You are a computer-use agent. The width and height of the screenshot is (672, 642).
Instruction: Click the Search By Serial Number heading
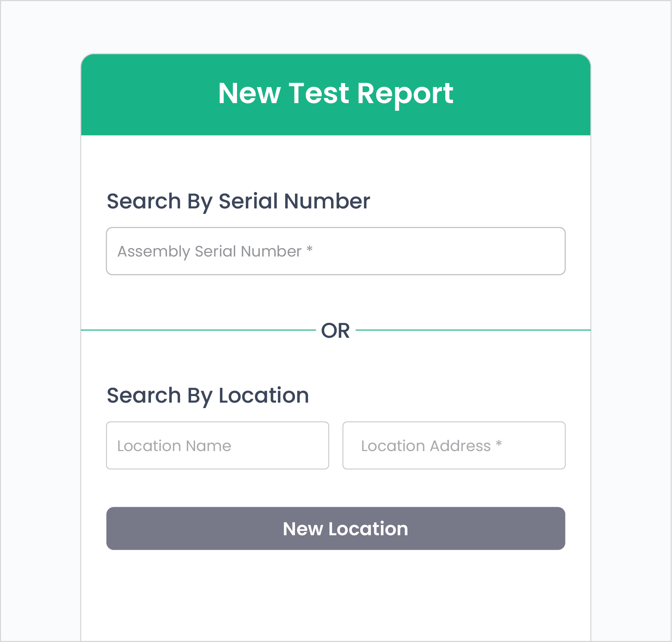(238, 201)
